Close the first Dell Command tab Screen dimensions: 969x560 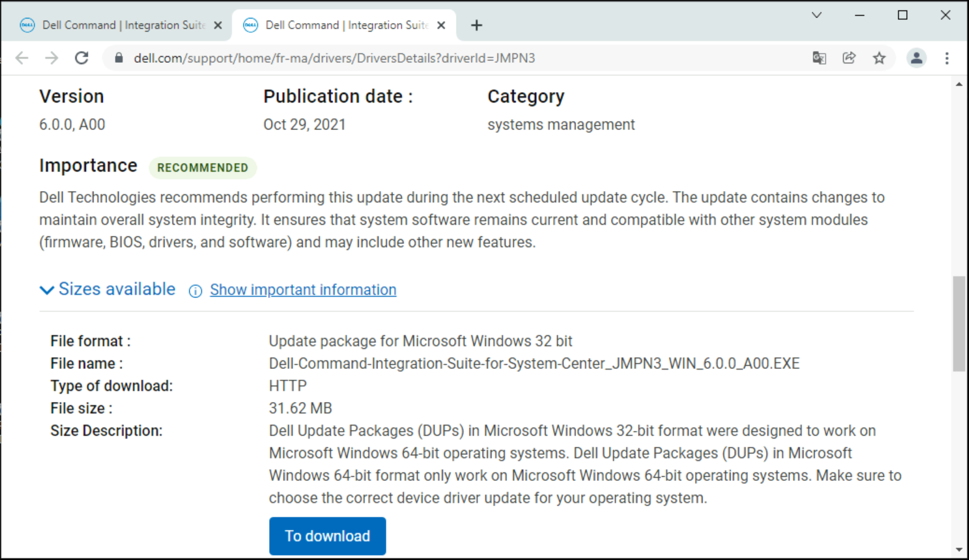click(x=218, y=25)
